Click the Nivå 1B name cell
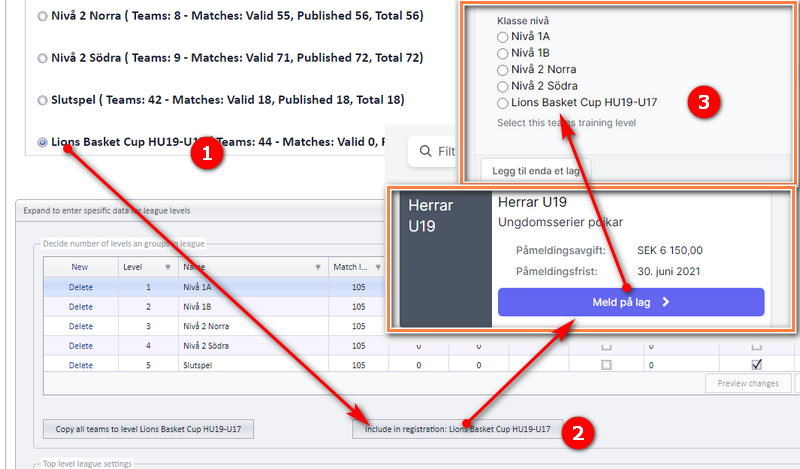800x469 pixels. tap(253, 307)
